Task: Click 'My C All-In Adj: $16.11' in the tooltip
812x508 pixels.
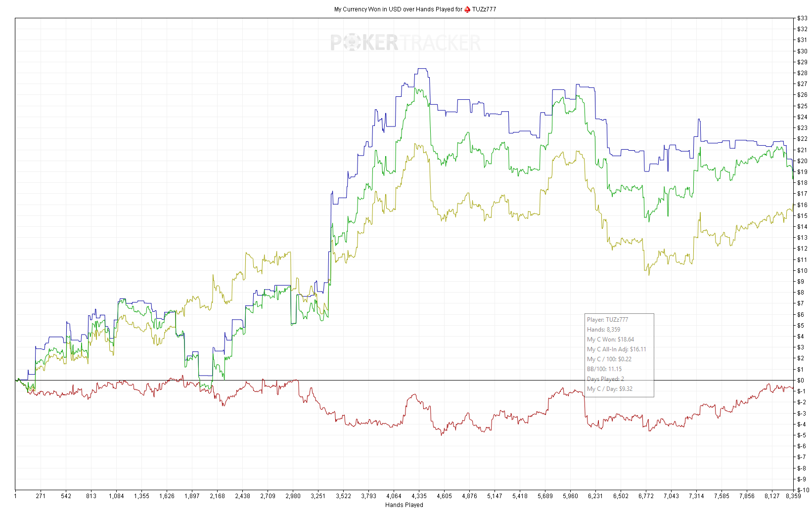Action: [616, 349]
